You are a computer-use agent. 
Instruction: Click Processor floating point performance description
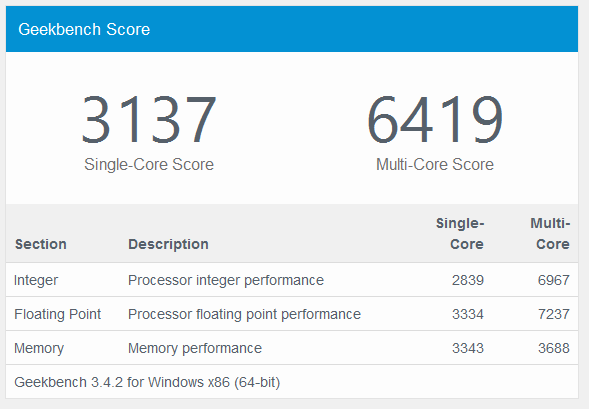(x=244, y=314)
